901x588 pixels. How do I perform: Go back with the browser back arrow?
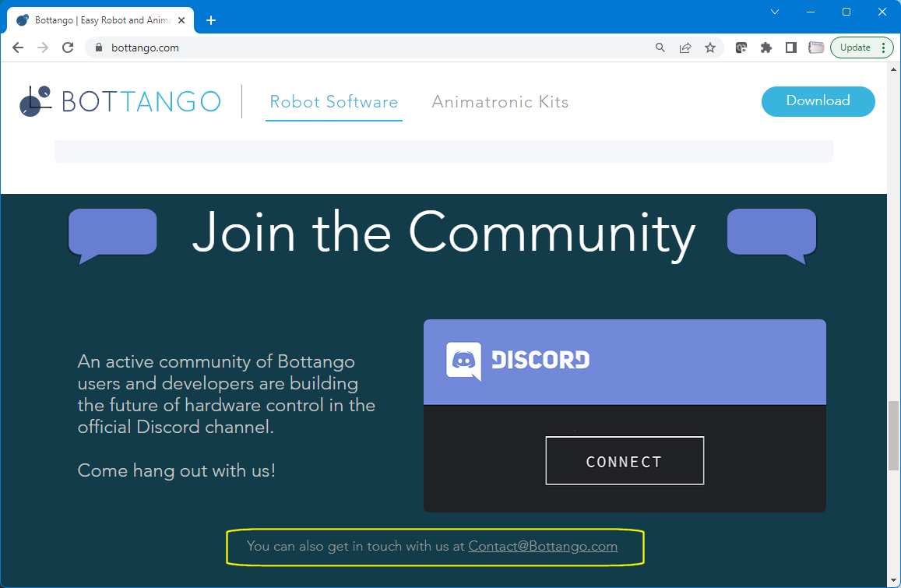click(x=18, y=48)
